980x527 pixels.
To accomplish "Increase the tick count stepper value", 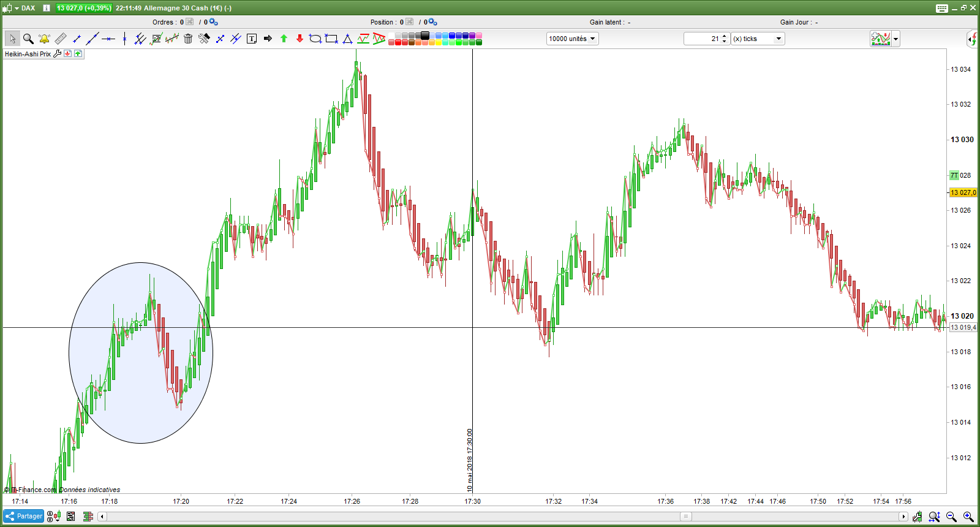I will (725, 36).
